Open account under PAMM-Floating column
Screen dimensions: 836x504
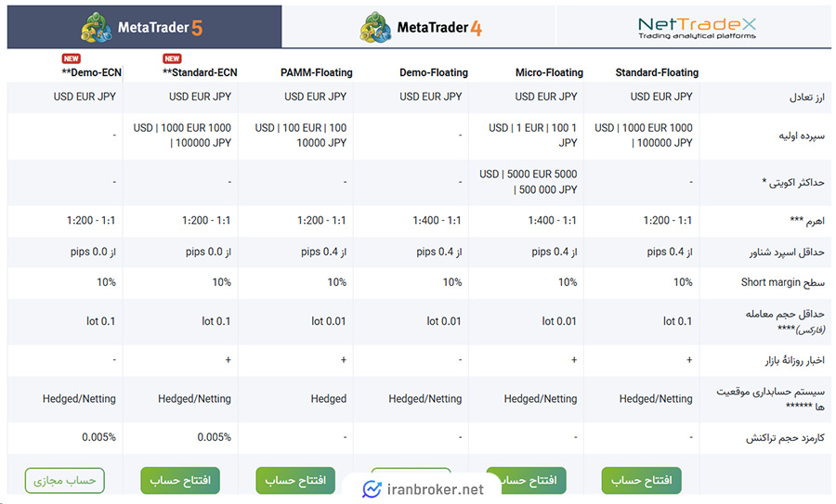[295, 481]
